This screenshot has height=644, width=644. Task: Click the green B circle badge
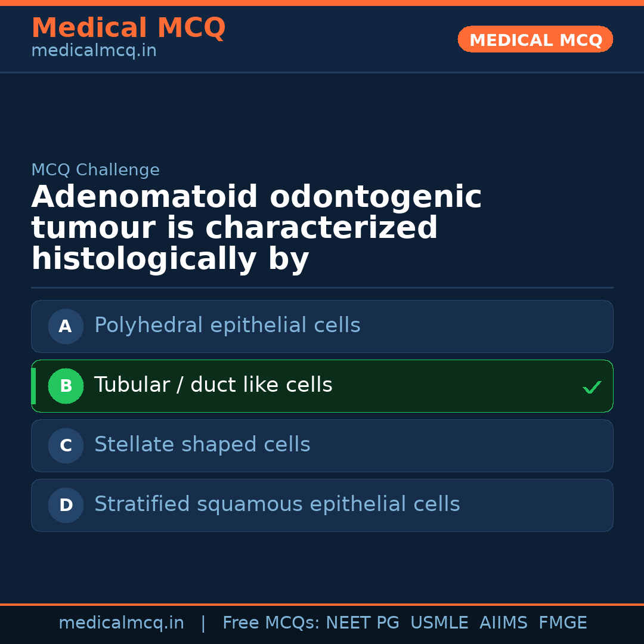66,386
